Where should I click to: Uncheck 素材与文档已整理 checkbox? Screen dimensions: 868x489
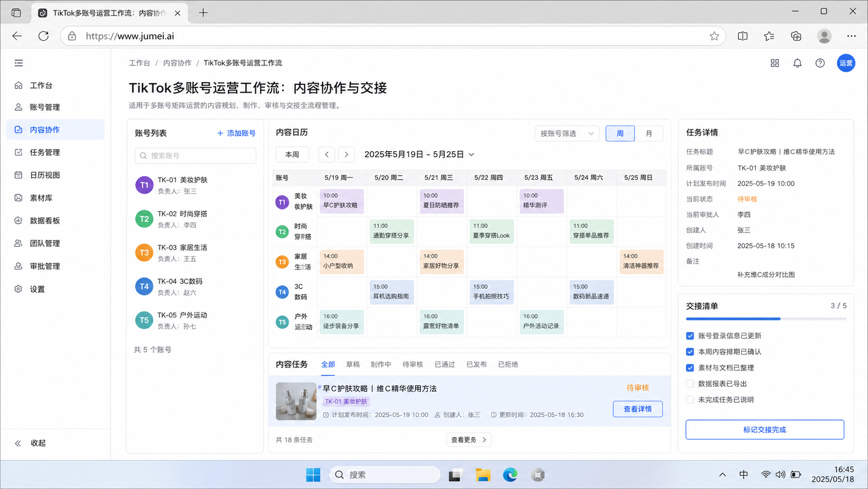(x=690, y=368)
